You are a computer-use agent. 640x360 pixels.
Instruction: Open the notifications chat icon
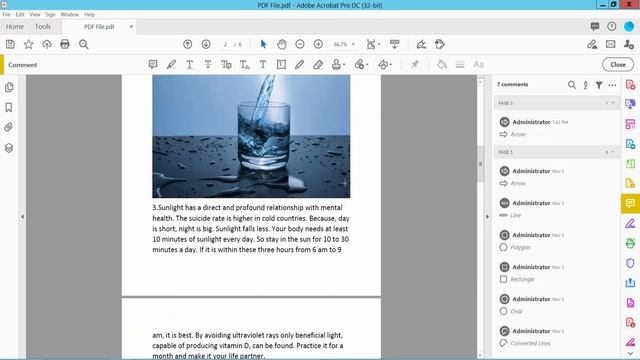(595, 27)
